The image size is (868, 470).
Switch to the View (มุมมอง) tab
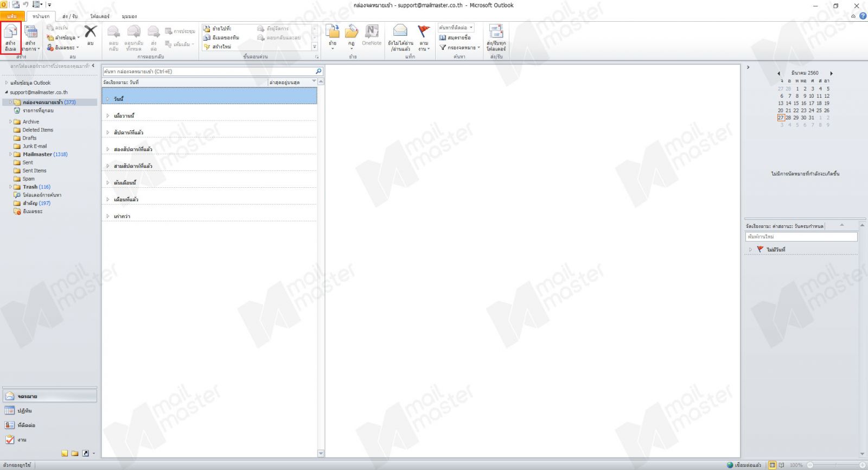tap(129, 16)
